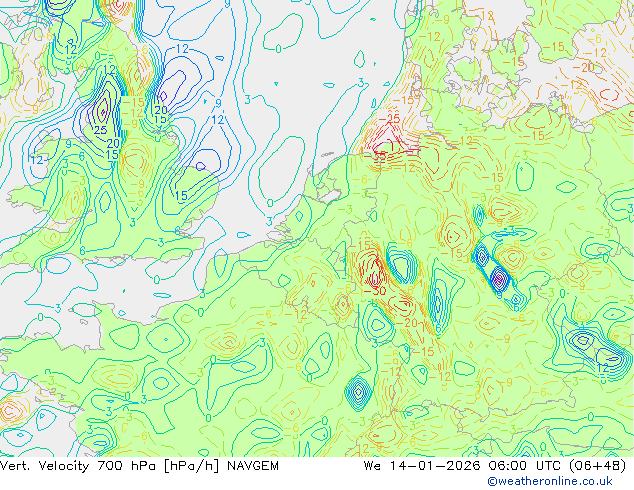Viewport: 634px width, 490px height.
Task: Click the 'Vert. Velocity 700 hPa [hPa/h] NAVGEM' caption
Action: click(x=139, y=466)
